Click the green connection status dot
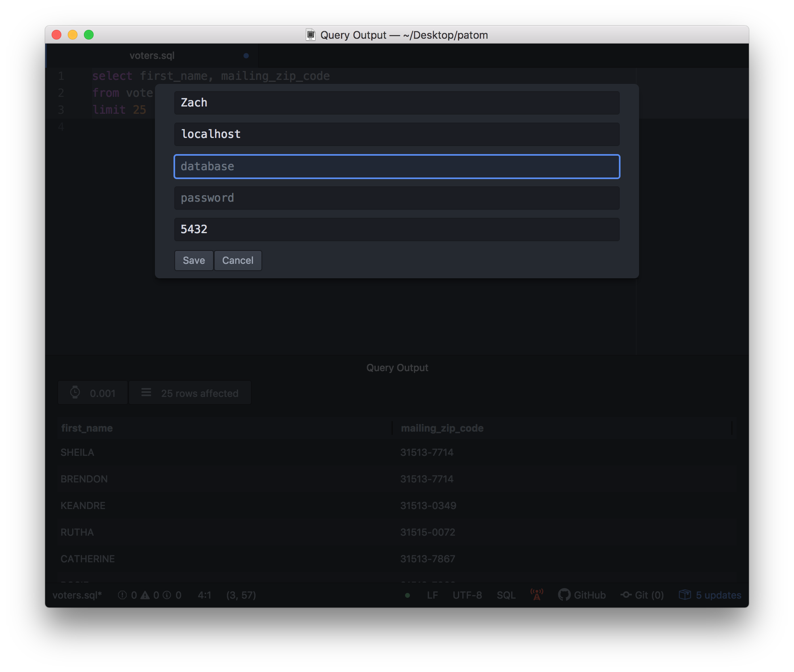 (407, 595)
